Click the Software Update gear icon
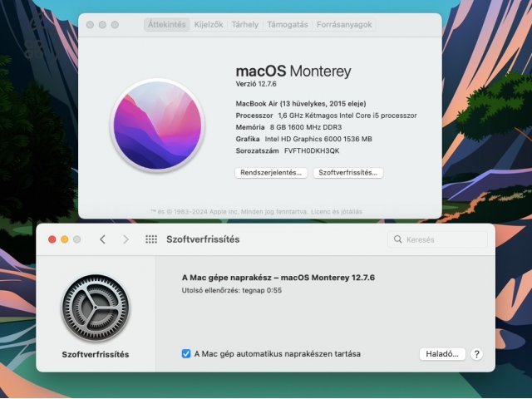 tap(96, 308)
